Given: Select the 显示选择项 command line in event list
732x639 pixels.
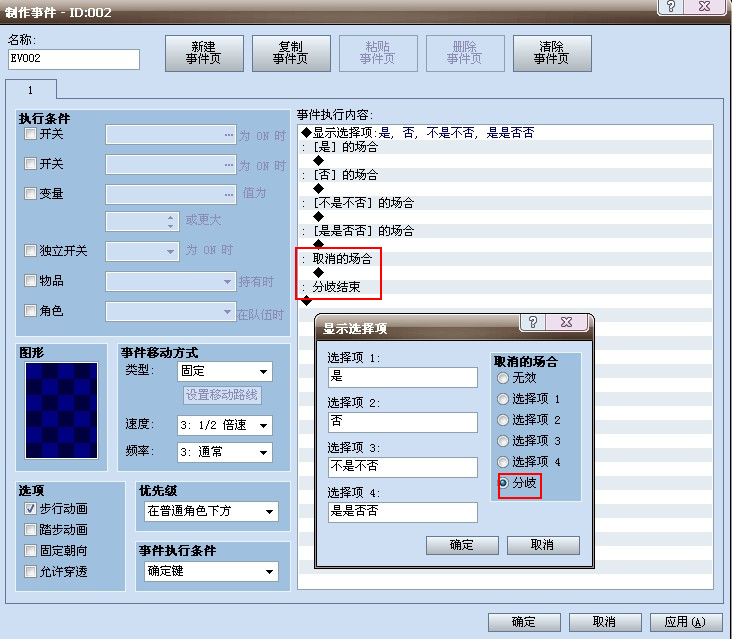Looking at the screenshot, I should (x=505, y=133).
